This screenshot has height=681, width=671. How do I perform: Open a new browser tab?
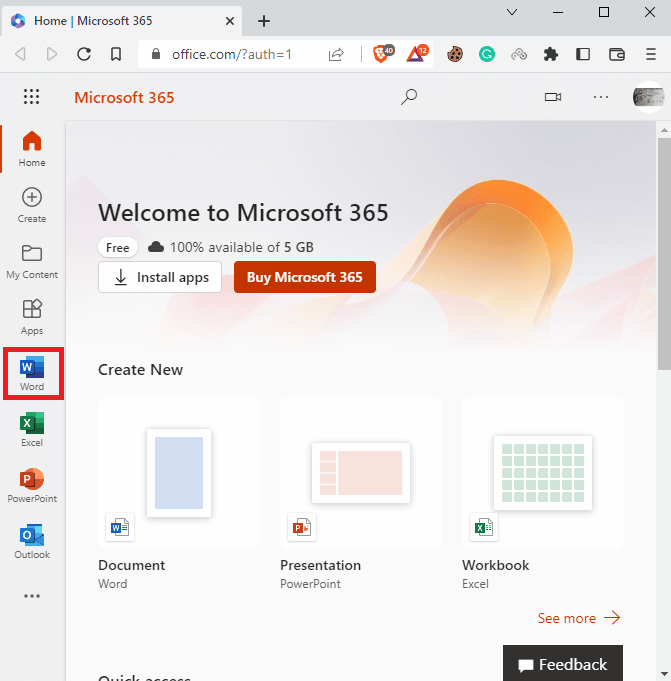coord(264,21)
